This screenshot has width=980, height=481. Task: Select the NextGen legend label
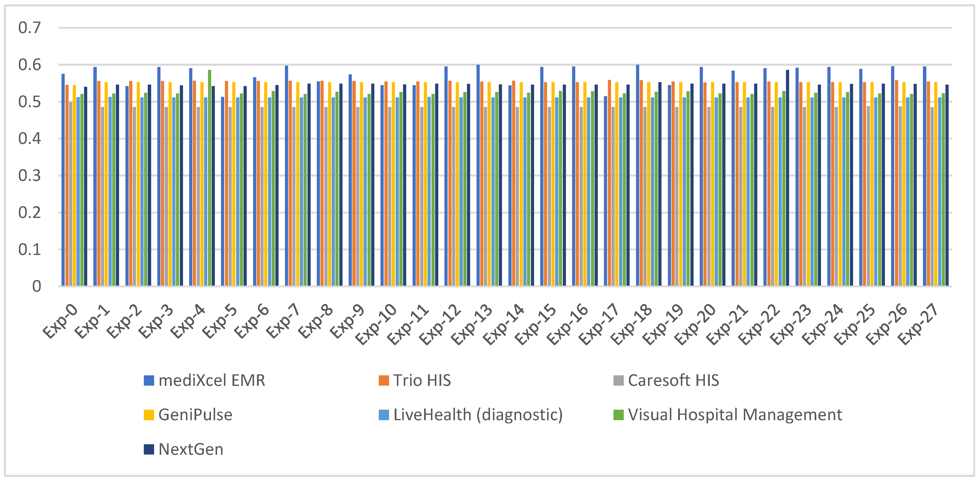[191, 449]
